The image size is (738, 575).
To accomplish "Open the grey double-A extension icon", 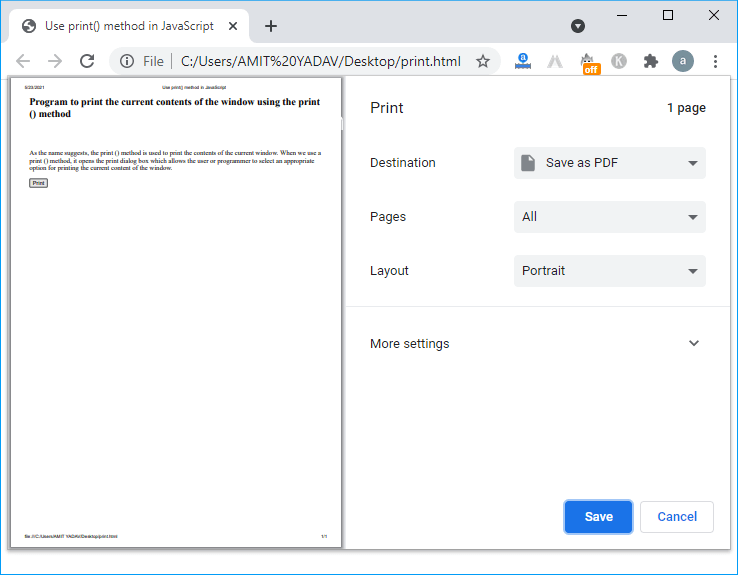I will point(555,61).
